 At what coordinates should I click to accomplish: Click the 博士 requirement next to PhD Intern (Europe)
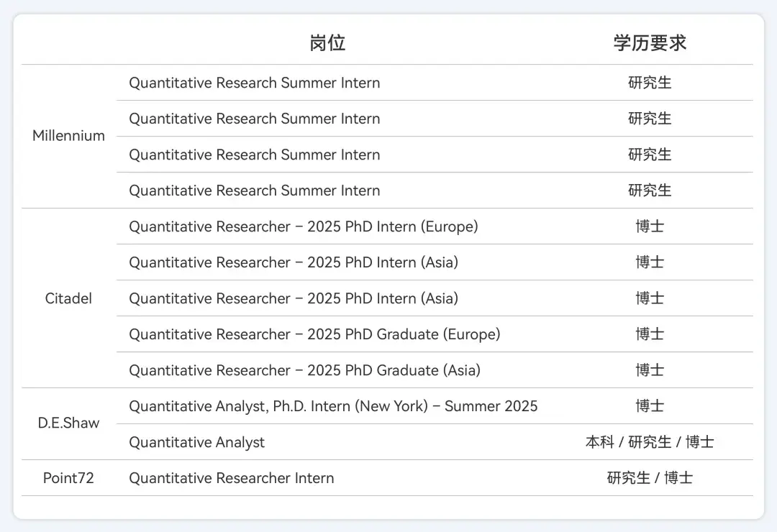click(x=650, y=226)
